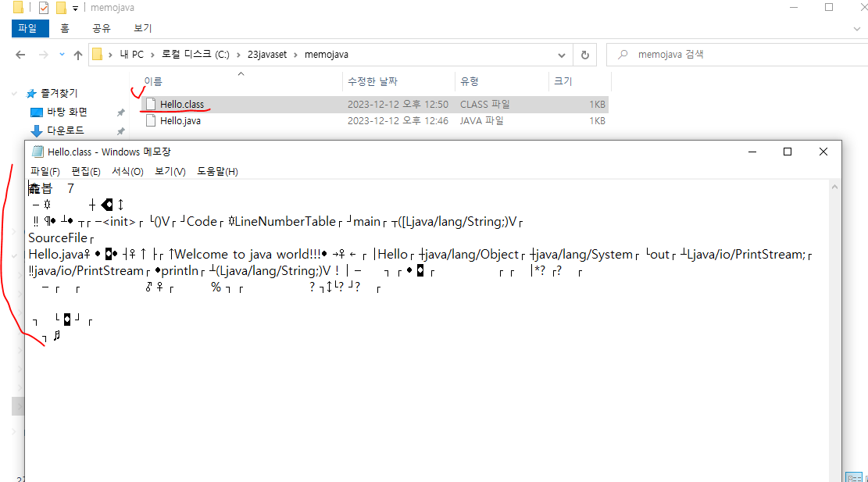
Task: Open 다운로드 in the navigation pane
Action: click(66, 130)
